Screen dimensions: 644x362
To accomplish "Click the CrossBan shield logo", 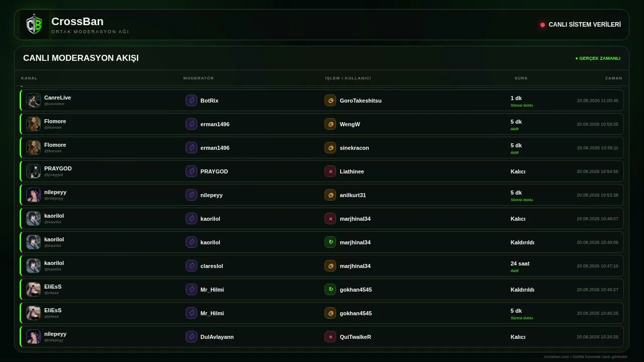I will (34, 25).
